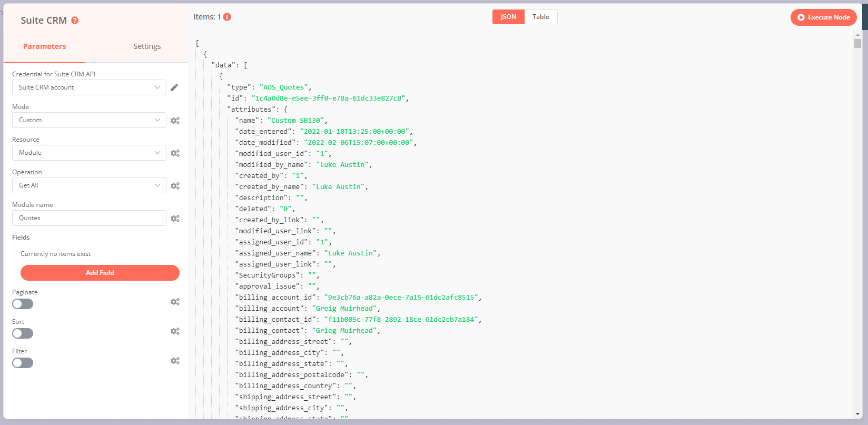Open the Credential for Suite CRM API dropdown
Image resolution: width=868 pixels, height=425 pixels.
tap(89, 87)
